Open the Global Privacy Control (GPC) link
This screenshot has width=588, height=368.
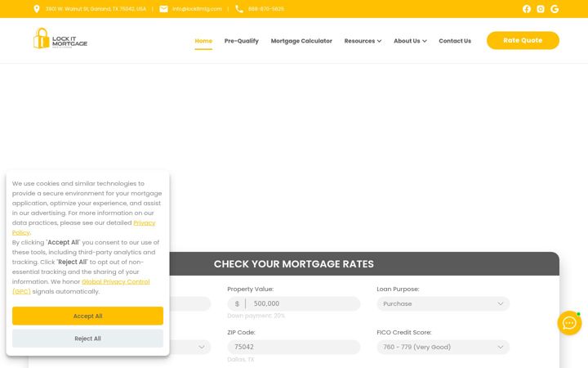click(x=115, y=281)
